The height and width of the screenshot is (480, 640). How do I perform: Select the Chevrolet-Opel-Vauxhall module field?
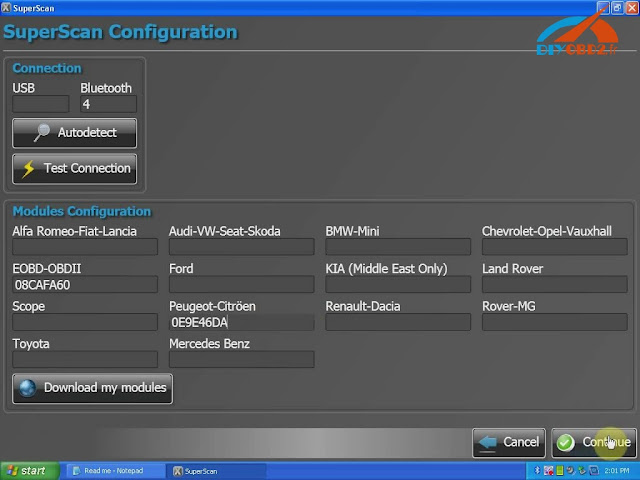coord(555,247)
